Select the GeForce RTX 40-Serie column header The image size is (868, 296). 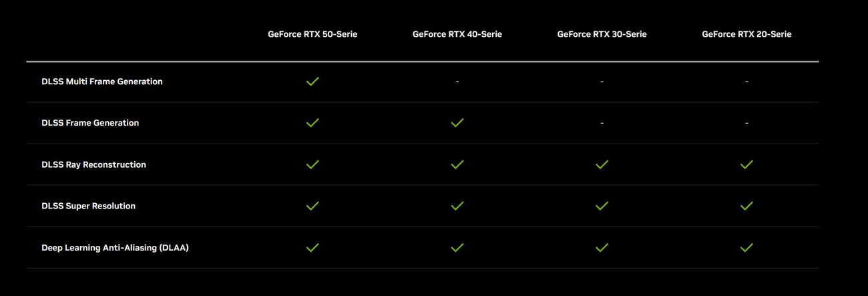(x=457, y=34)
